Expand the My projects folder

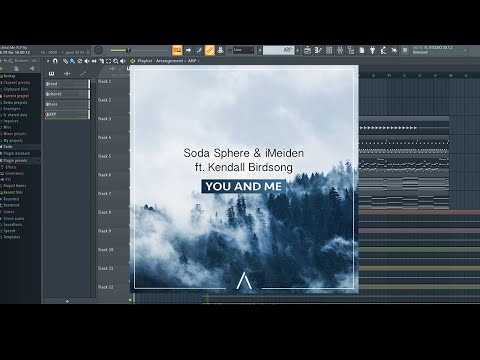[x=13, y=141]
